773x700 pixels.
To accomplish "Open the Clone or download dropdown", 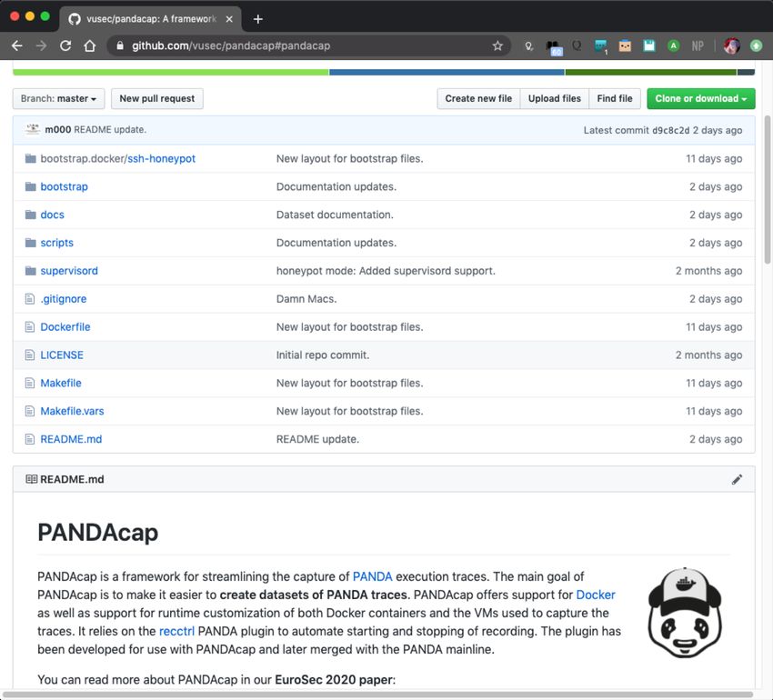I will [x=700, y=98].
